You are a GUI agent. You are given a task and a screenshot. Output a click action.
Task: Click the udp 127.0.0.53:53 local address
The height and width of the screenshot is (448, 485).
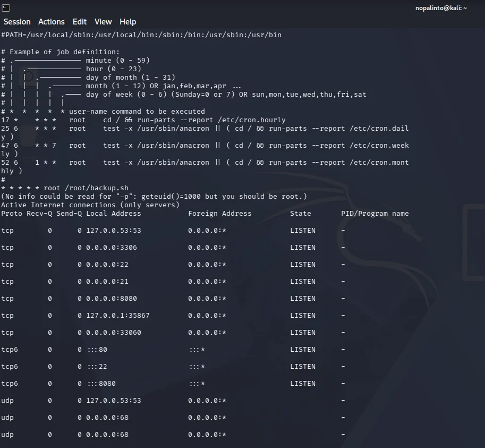click(x=114, y=401)
